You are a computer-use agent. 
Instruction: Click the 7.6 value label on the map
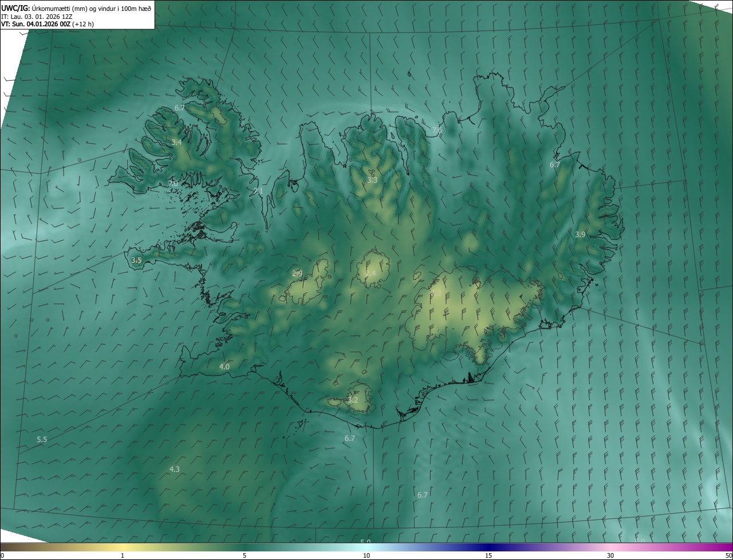[437, 131]
